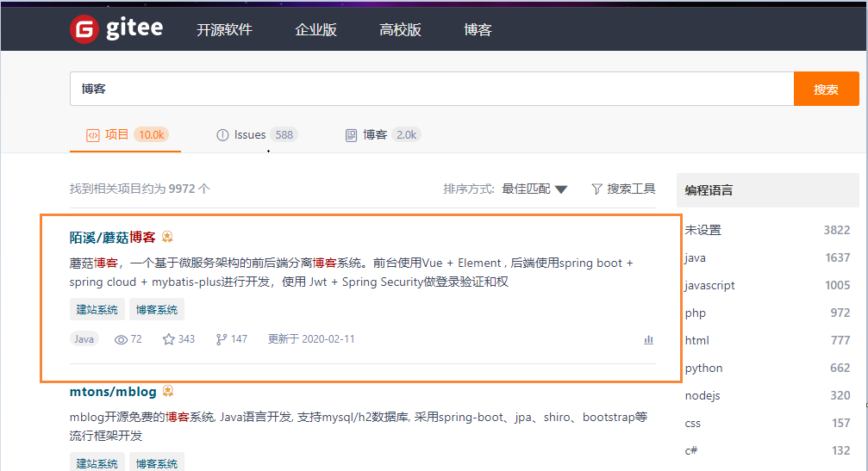
Task: Switch to the Issues tab
Action: coord(256,135)
